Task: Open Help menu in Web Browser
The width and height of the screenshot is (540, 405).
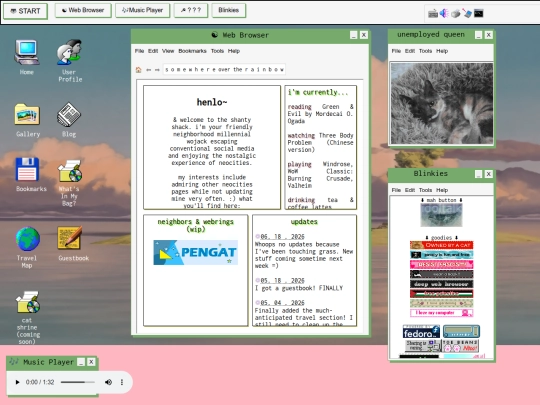Action: [234, 51]
